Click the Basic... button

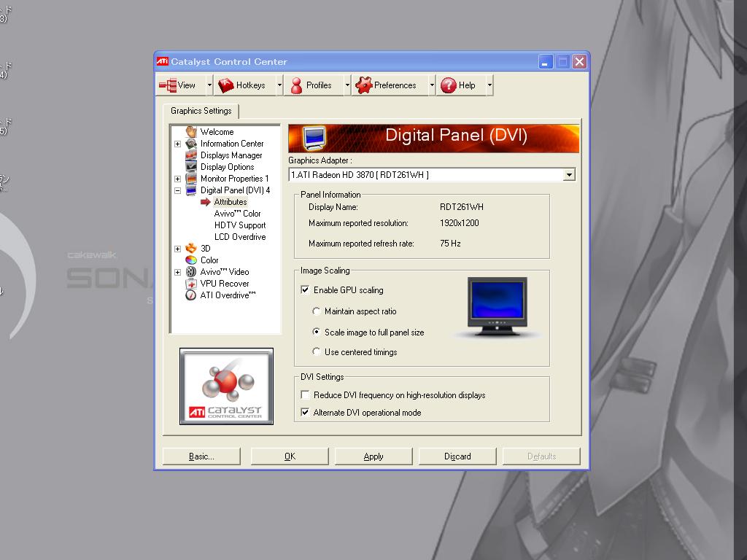(x=201, y=456)
